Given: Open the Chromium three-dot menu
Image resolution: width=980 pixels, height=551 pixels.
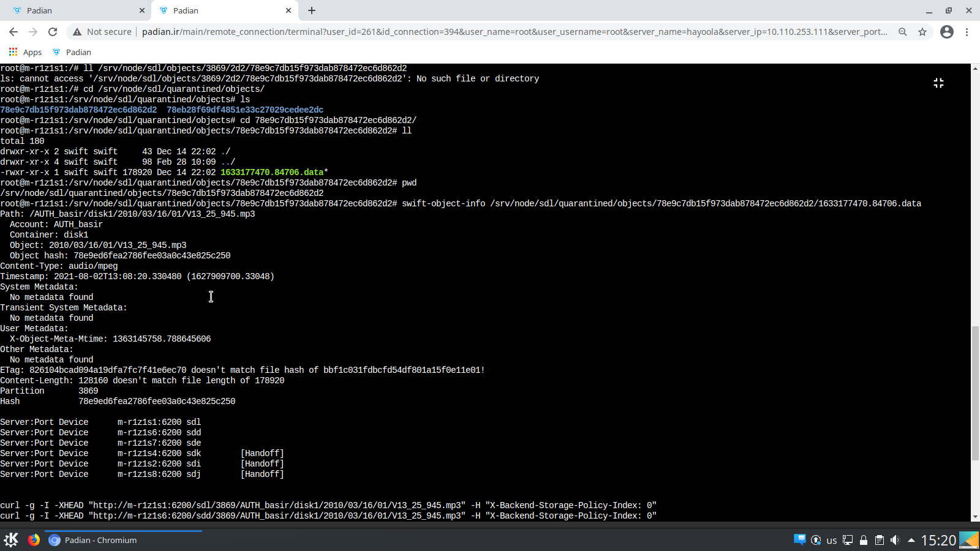Looking at the screenshot, I should (x=967, y=32).
